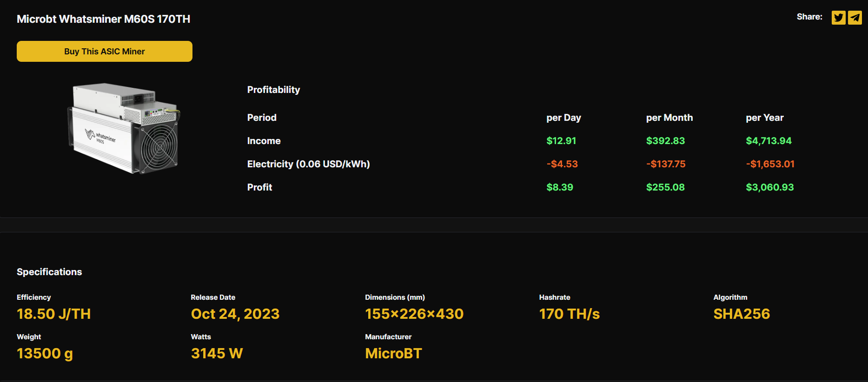The image size is (868, 382).
Task: Click the Profit row label
Action: 259,187
